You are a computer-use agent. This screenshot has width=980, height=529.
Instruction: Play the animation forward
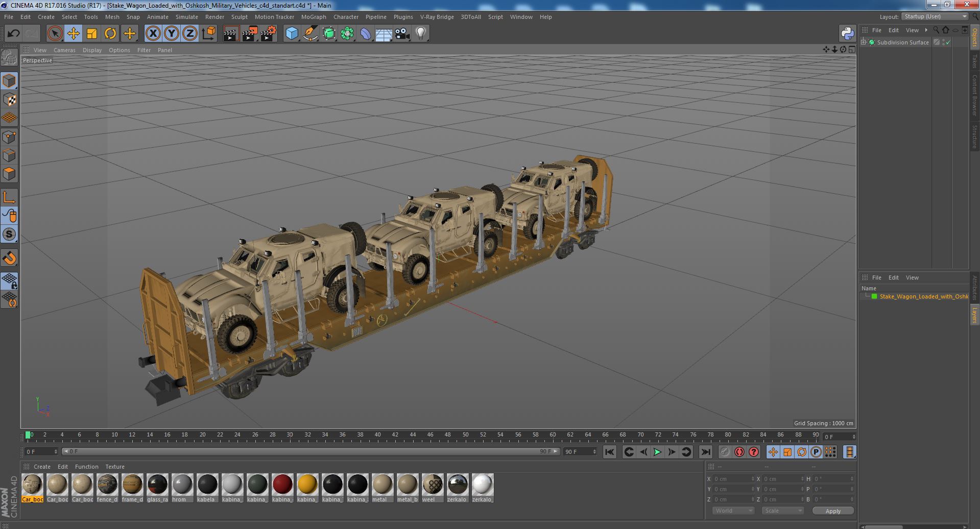(x=657, y=452)
